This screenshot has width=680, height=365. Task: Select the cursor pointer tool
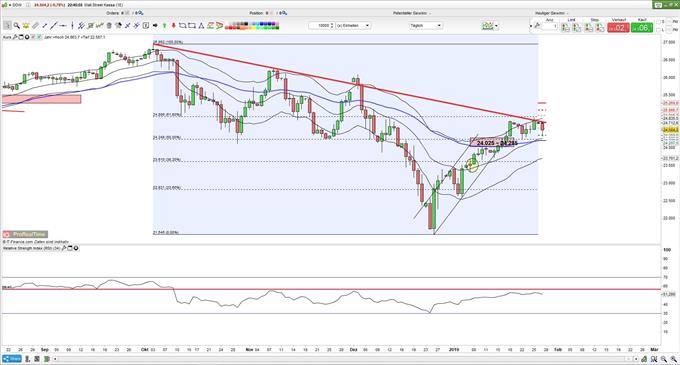7,26
